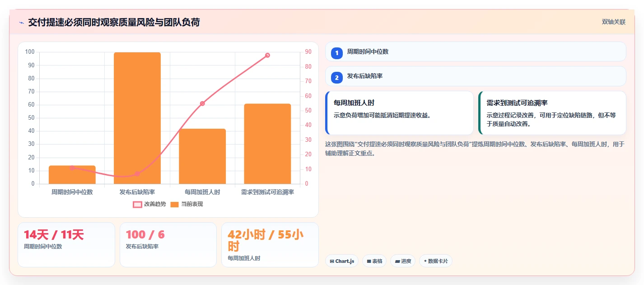Select numbered item 2 发布后缺陷率
Image resolution: width=644 pixels, height=285 pixels.
click(476, 76)
